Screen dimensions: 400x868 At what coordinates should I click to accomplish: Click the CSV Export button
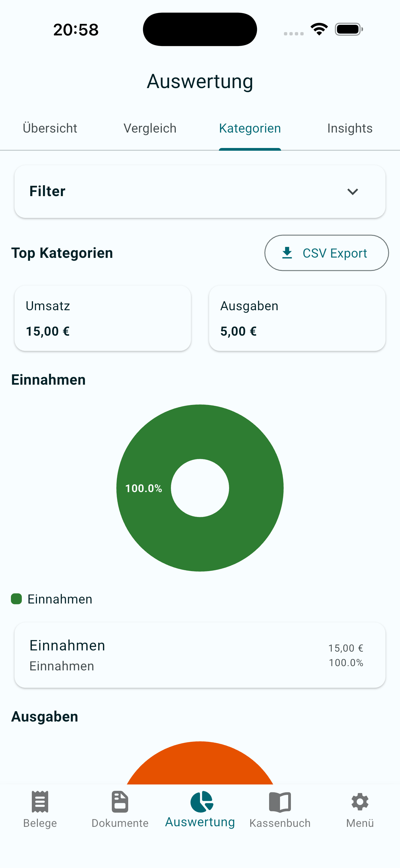tap(326, 253)
